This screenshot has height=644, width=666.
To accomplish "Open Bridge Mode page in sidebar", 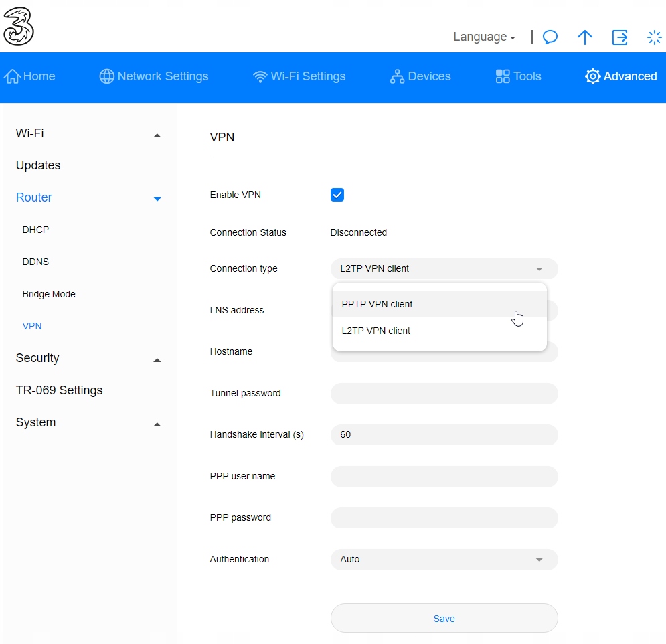I will (x=49, y=294).
